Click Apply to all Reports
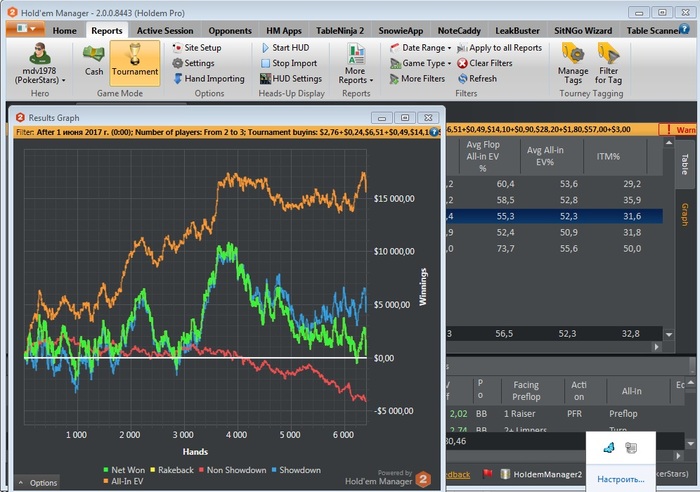 pos(500,48)
